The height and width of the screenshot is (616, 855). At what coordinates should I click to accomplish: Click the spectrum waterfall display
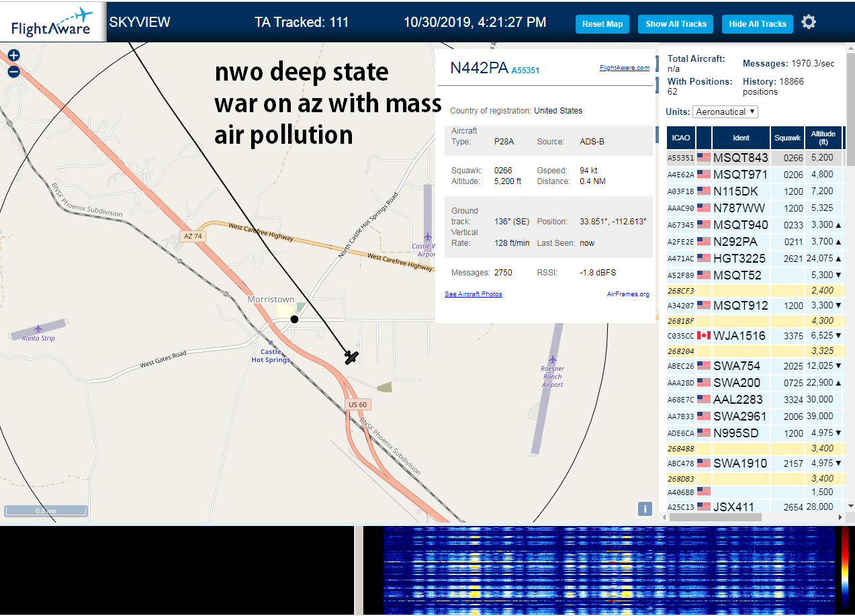[608, 570]
